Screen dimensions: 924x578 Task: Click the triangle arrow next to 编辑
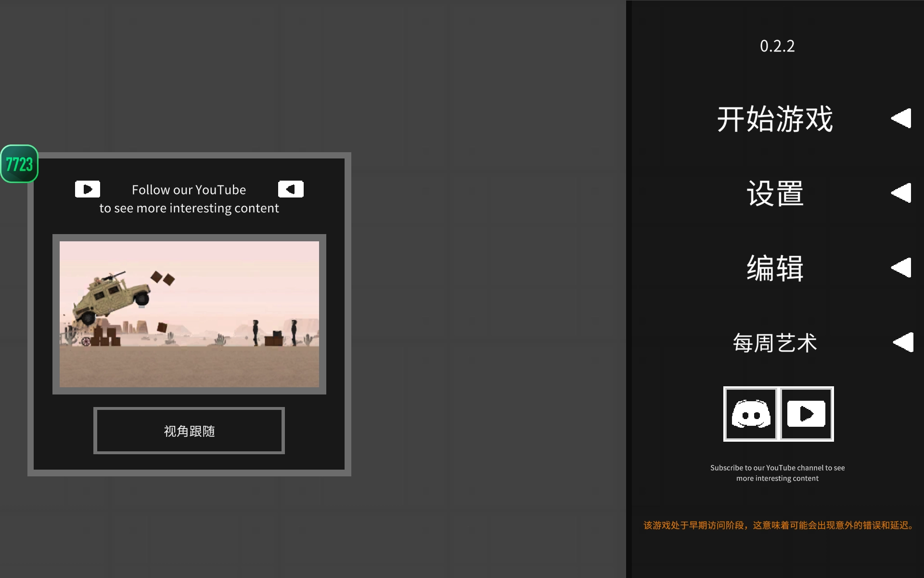pyautogui.click(x=901, y=267)
